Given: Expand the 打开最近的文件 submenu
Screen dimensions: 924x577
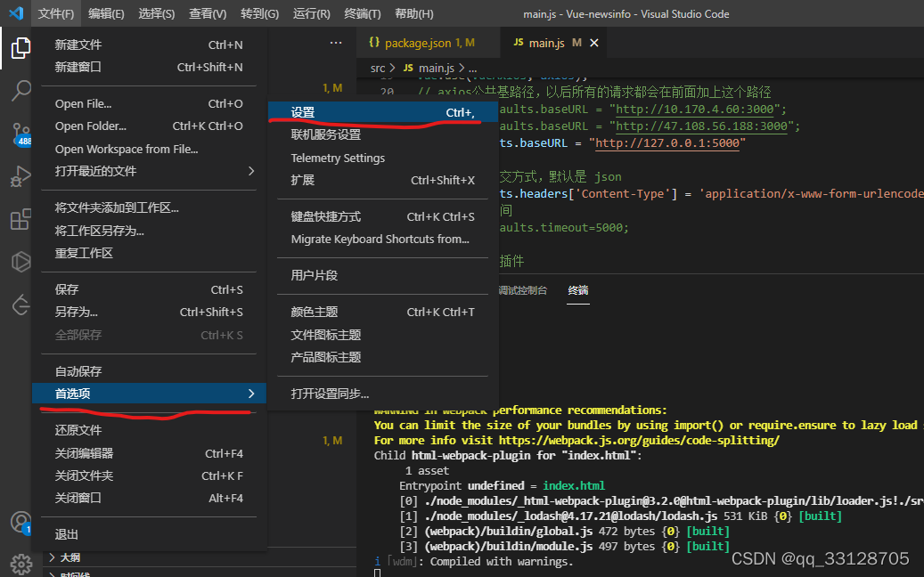Looking at the screenshot, I should click(149, 171).
